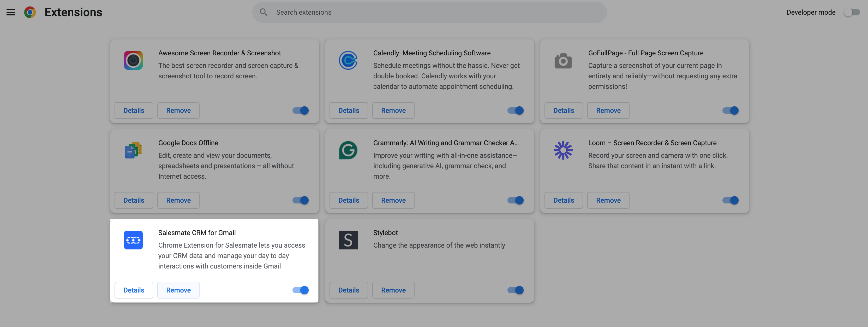Focus the Search extensions field
The height and width of the screenshot is (327, 868).
point(435,13)
